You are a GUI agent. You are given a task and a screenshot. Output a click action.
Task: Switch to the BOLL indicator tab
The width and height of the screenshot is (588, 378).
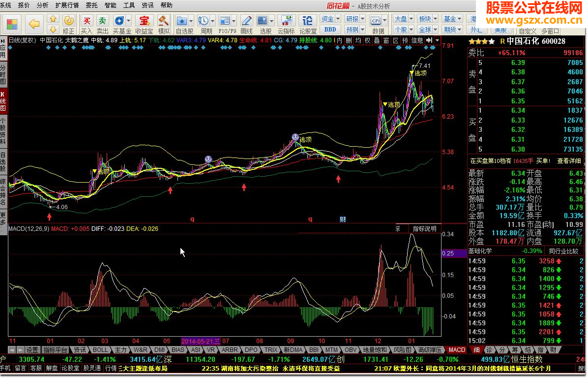click(x=100, y=350)
